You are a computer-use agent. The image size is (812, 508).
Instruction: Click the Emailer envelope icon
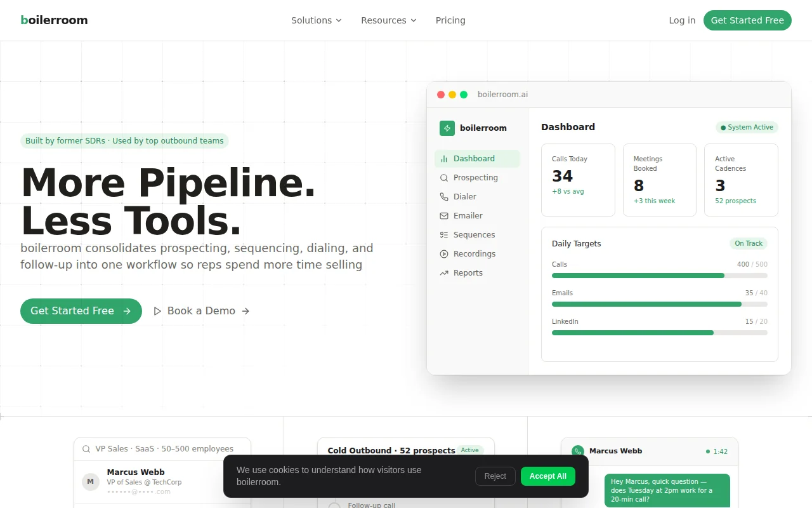pyautogui.click(x=444, y=216)
